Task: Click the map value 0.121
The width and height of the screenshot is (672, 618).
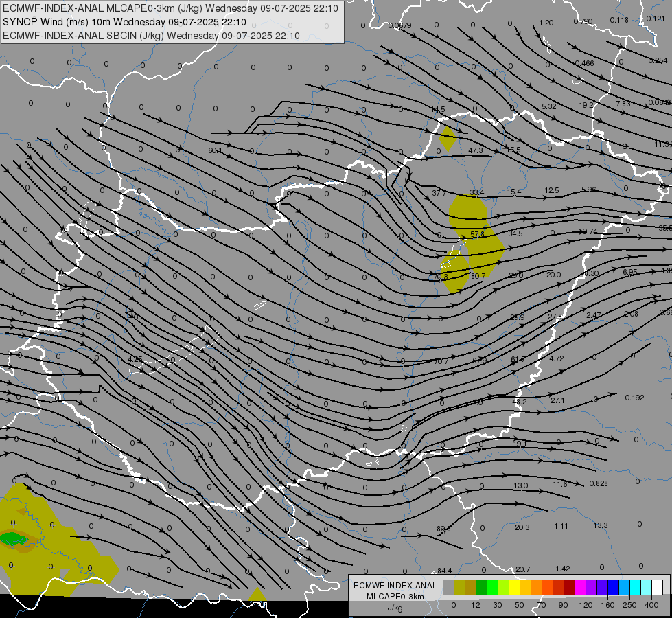Action: tap(656, 19)
